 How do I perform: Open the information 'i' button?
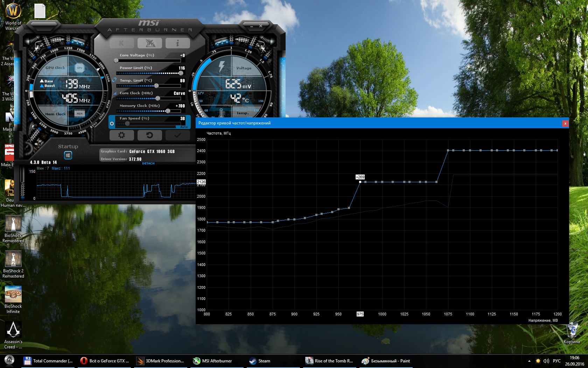(177, 43)
